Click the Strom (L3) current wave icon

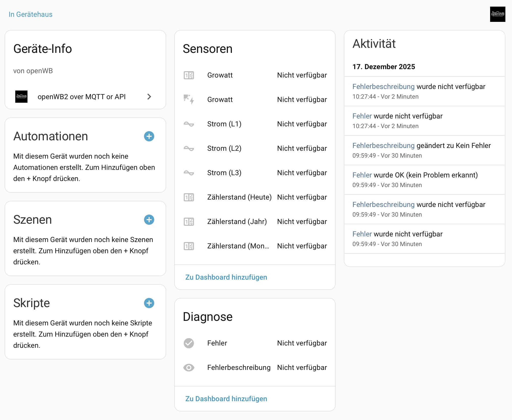pos(189,173)
